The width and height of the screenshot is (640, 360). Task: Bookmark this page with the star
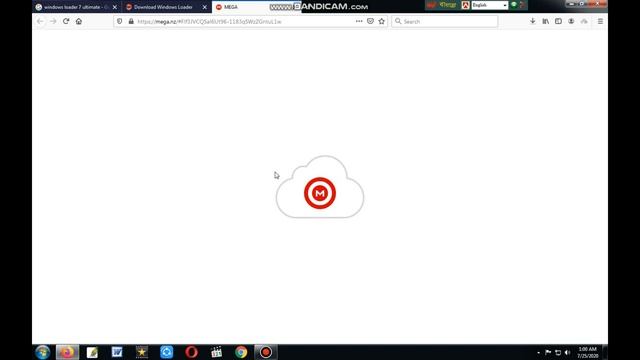(x=382, y=21)
